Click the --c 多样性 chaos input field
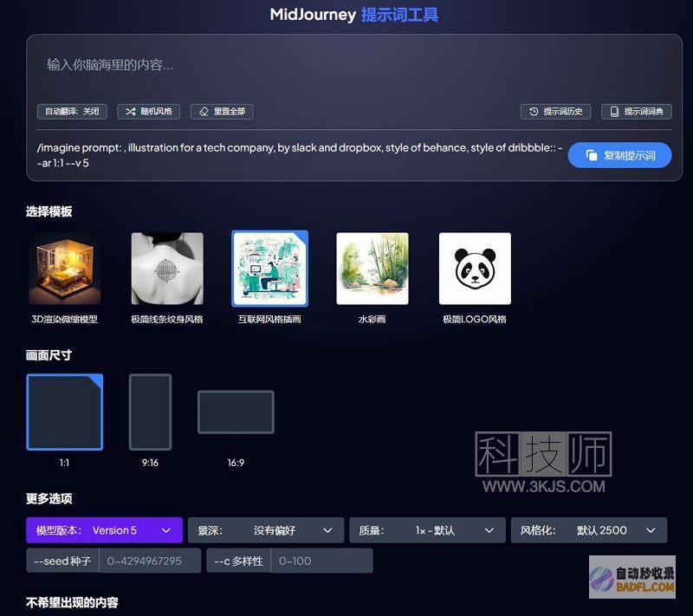 click(321, 561)
